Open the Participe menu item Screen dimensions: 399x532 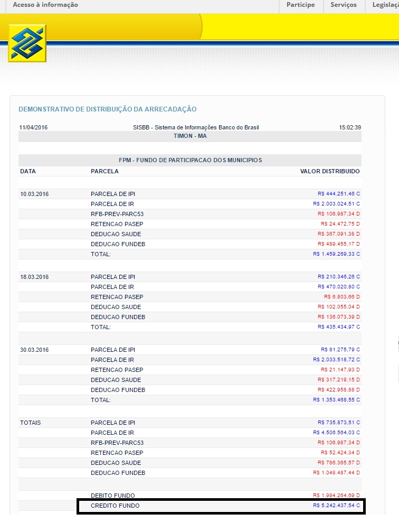pos(300,5)
